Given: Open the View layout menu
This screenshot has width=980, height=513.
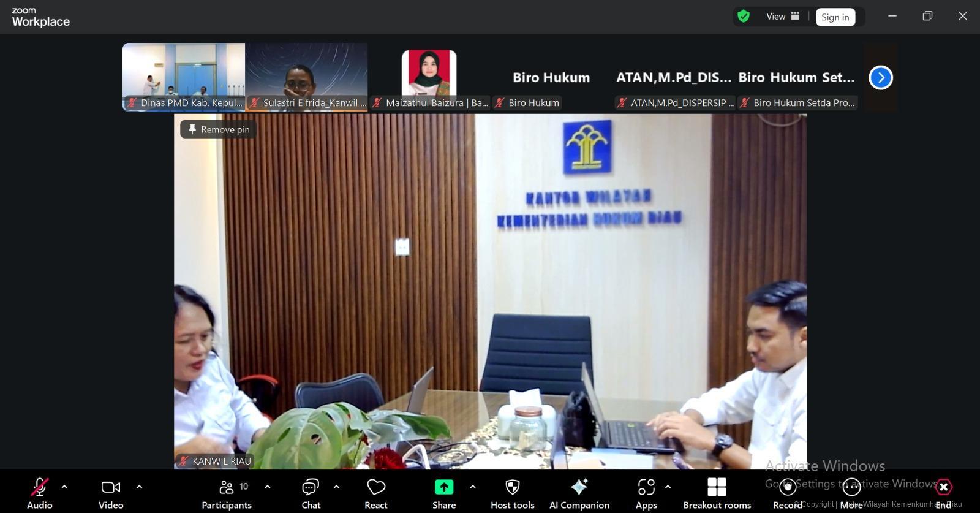Looking at the screenshot, I should 783,17.
